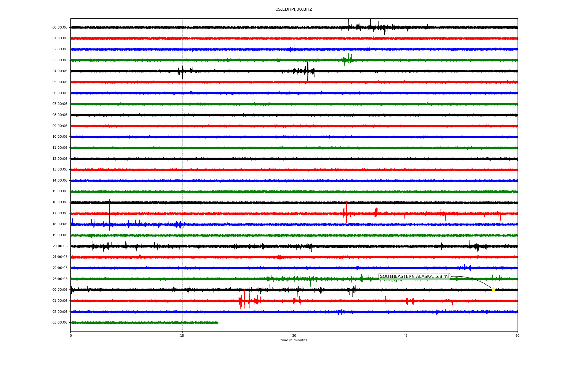Select the 20:00:06 row time label
The height and width of the screenshot is (368, 588).
coord(60,246)
